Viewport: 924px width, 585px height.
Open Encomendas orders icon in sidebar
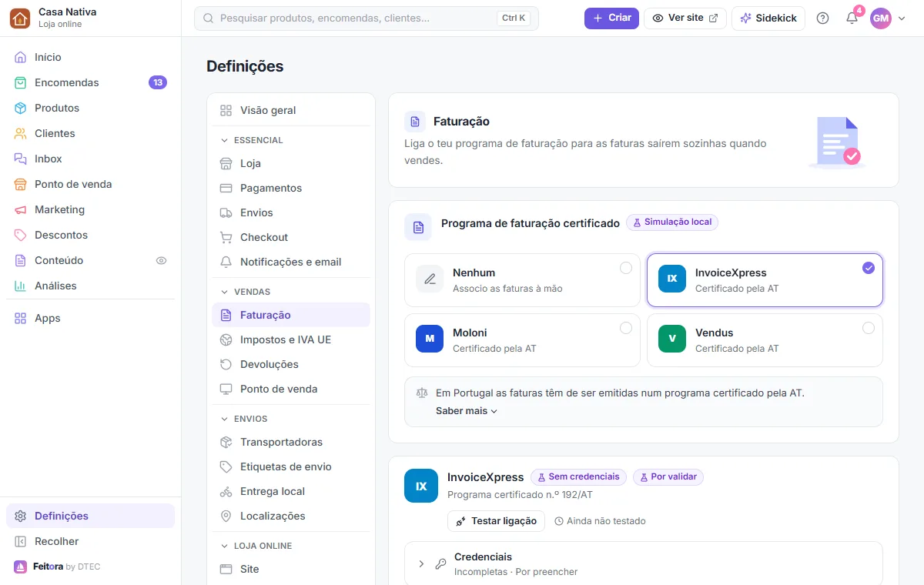pyautogui.click(x=21, y=82)
